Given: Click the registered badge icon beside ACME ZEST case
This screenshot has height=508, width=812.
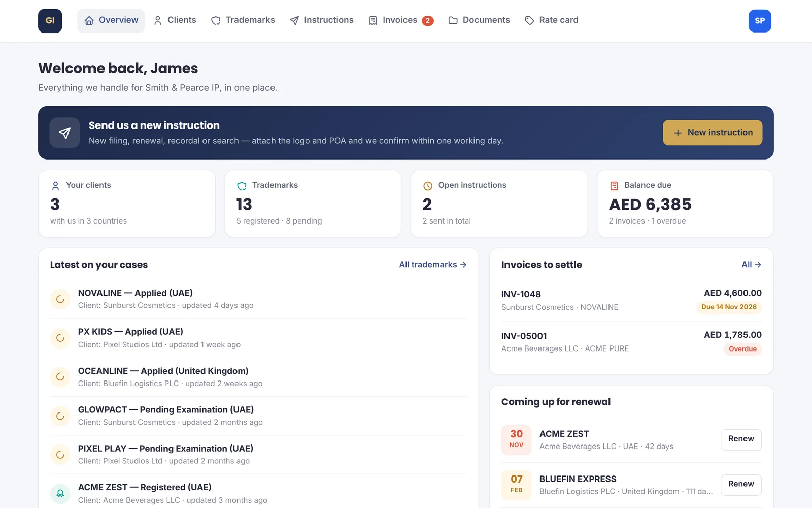Looking at the screenshot, I should pyautogui.click(x=60, y=493).
